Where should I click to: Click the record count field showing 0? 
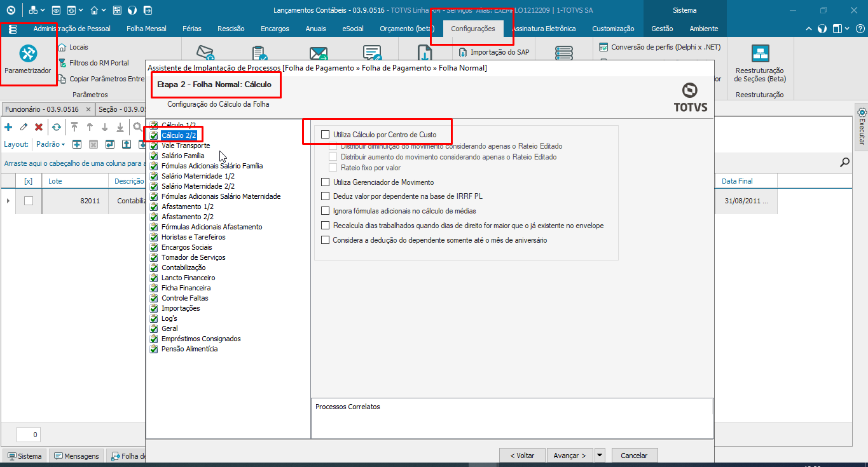(29, 435)
